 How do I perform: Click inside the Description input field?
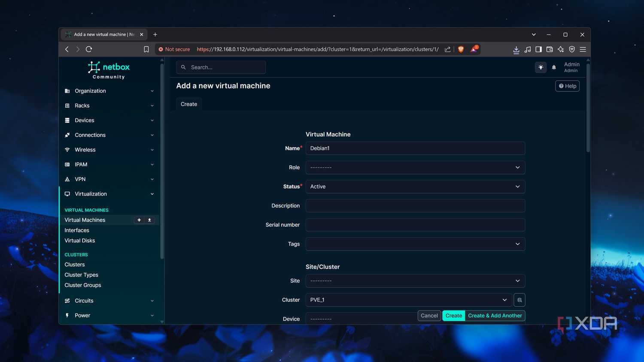click(415, 205)
